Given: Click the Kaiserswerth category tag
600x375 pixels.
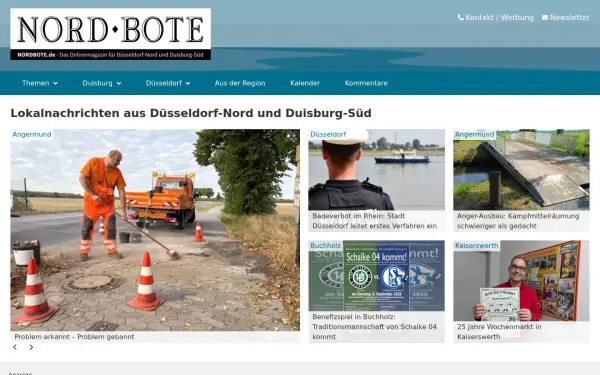Looking at the screenshot, I should (477, 245).
